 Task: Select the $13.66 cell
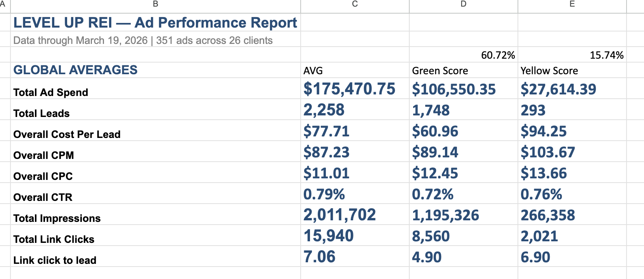pyautogui.click(x=572, y=173)
